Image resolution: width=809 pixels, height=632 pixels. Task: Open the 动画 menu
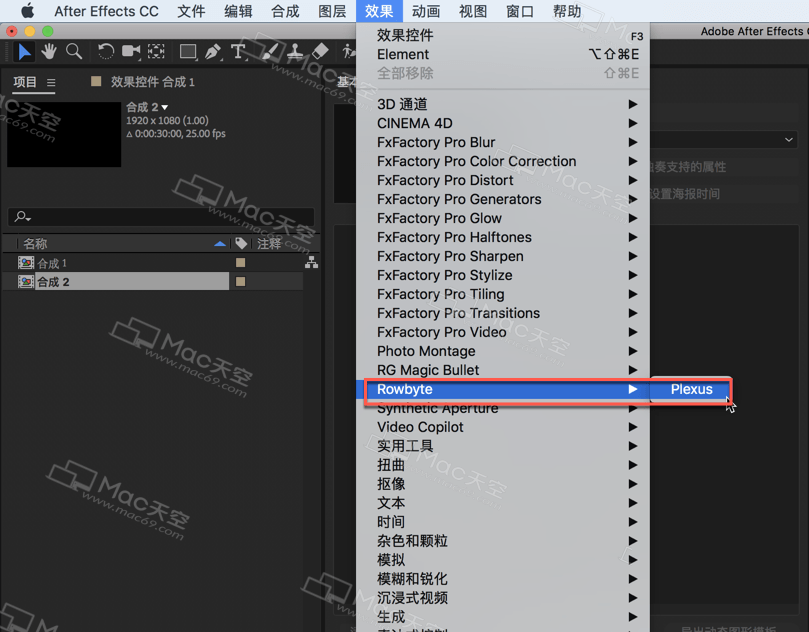tap(426, 11)
